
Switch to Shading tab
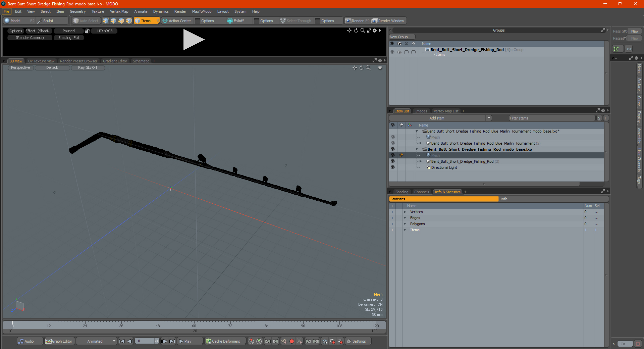[x=401, y=192]
